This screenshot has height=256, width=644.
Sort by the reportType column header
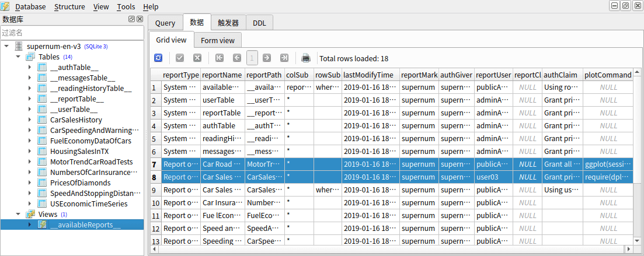pos(181,75)
